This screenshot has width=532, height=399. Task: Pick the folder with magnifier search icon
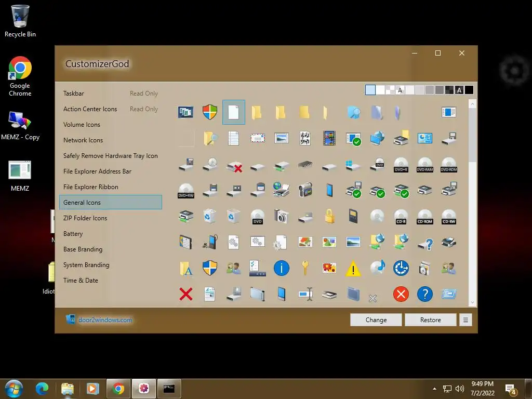[x=210, y=138]
